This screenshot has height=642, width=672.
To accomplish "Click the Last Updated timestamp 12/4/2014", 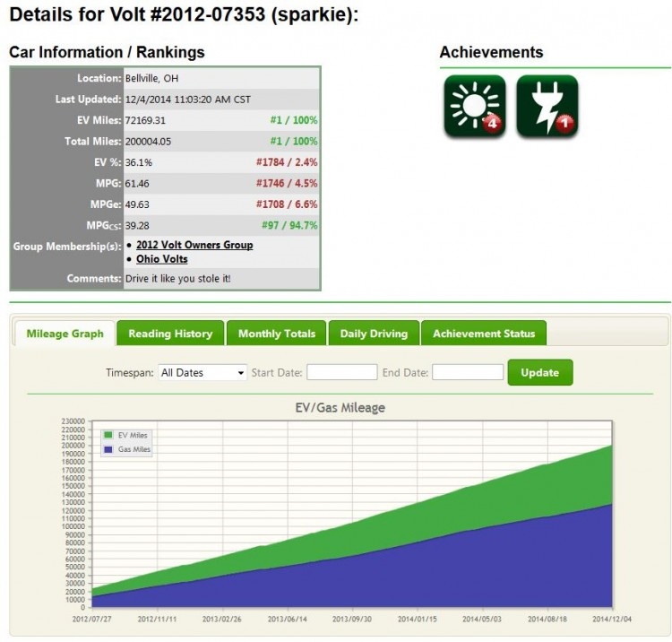I will click(x=188, y=100).
